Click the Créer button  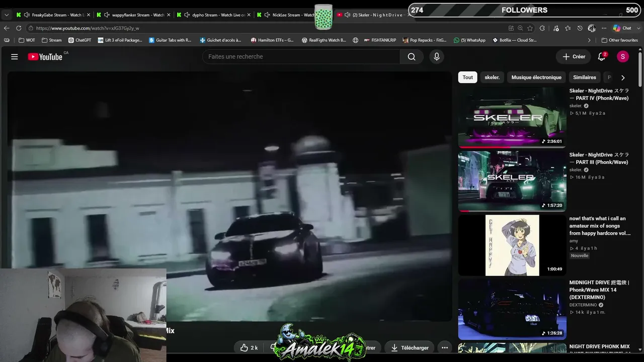point(574,57)
